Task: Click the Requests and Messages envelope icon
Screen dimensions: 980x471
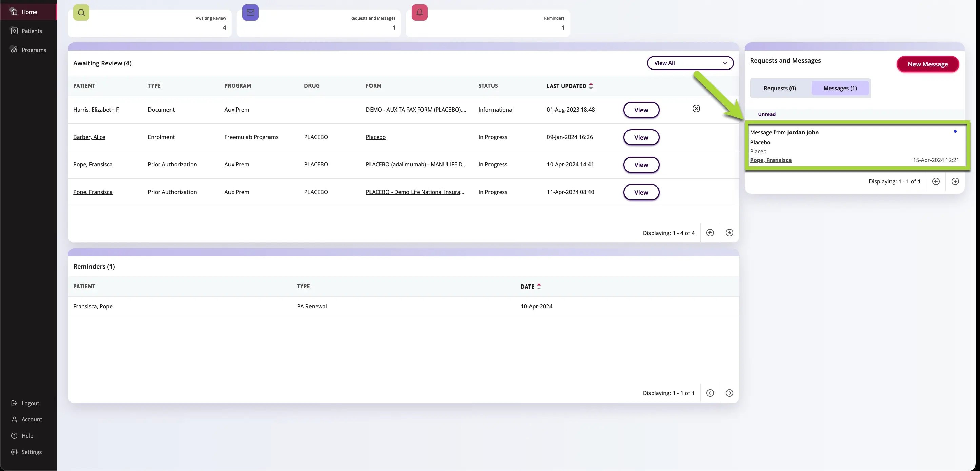Action: [x=250, y=12]
